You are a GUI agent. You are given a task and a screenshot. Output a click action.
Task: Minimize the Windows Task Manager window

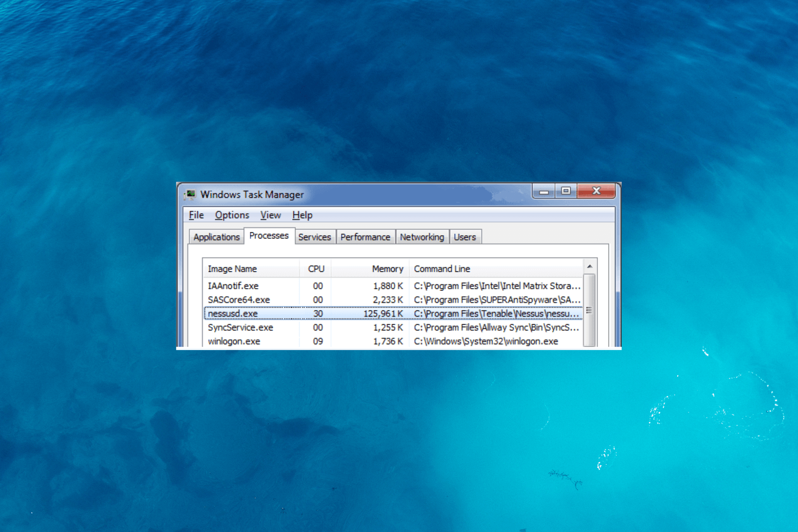pos(544,191)
